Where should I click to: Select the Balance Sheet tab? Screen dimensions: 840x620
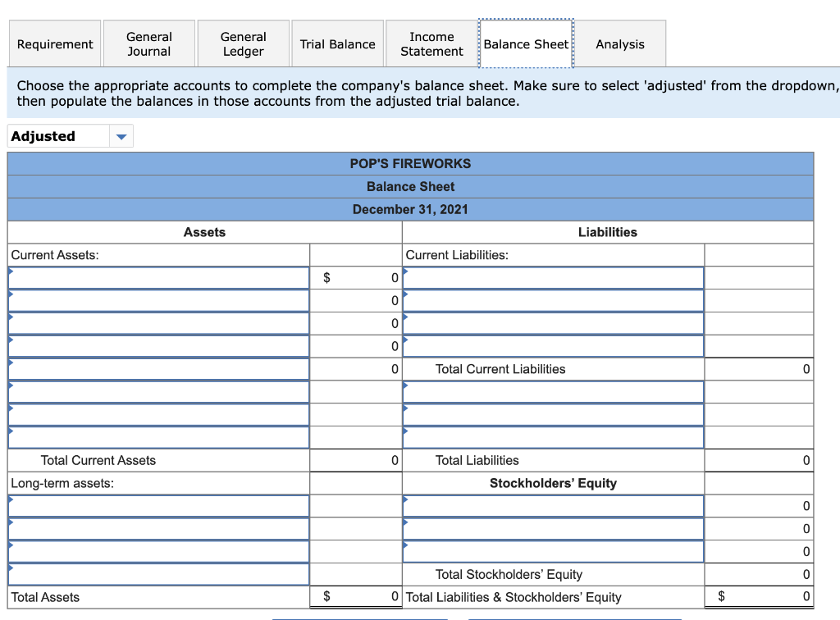[x=526, y=43]
